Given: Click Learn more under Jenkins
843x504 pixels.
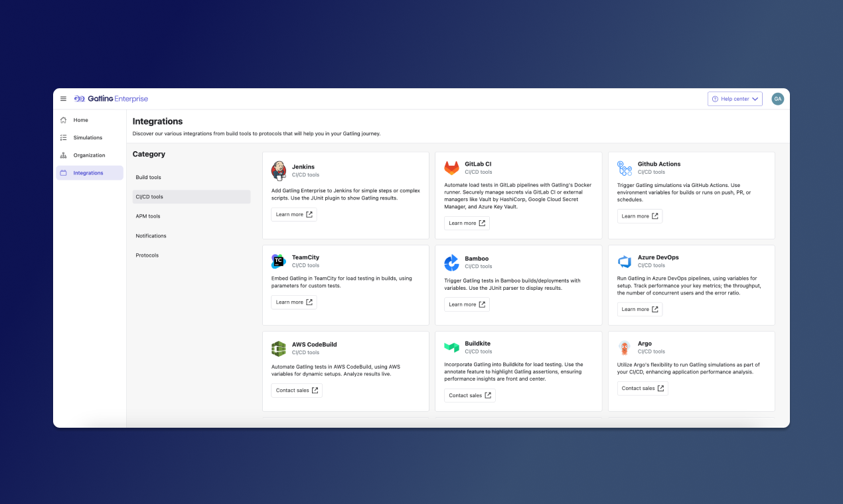Looking at the screenshot, I should pyautogui.click(x=294, y=214).
